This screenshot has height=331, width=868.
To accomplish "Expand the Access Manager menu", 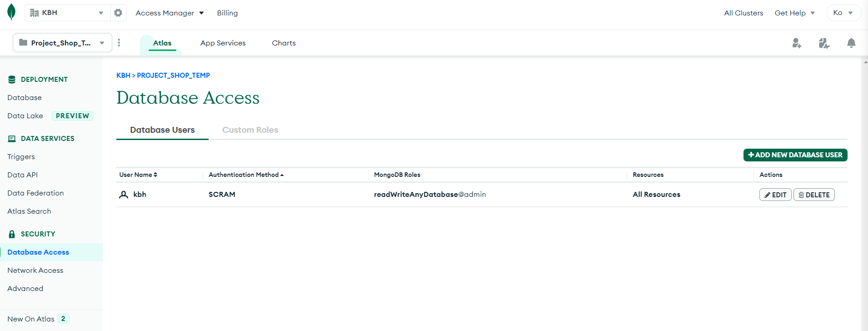I will (x=170, y=13).
